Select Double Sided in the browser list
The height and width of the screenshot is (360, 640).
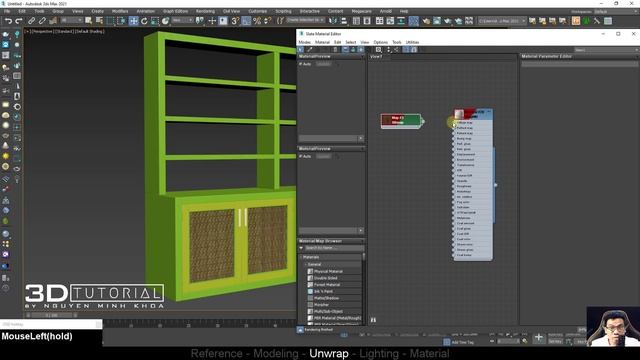pyautogui.click(x=325, y=278)
